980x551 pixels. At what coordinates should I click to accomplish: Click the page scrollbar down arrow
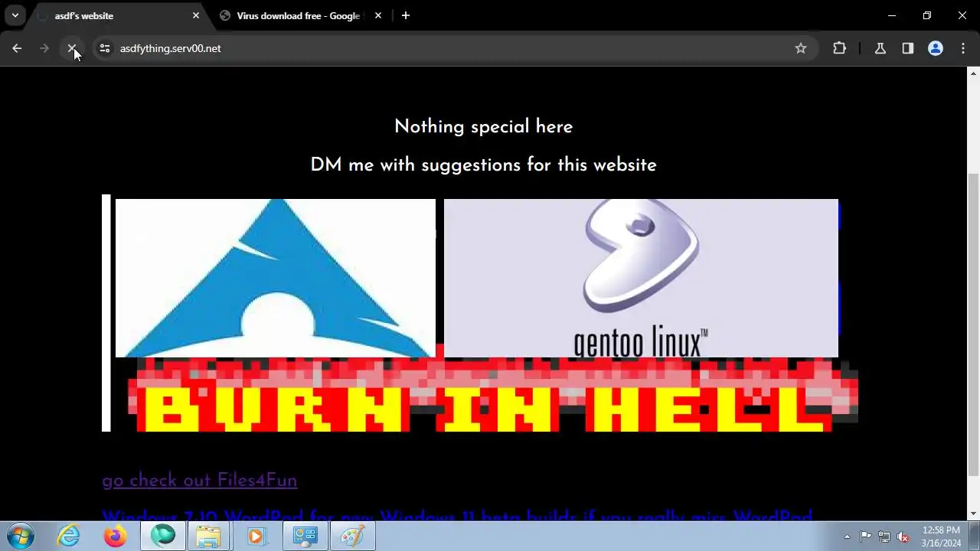click(x=973, y=514)
